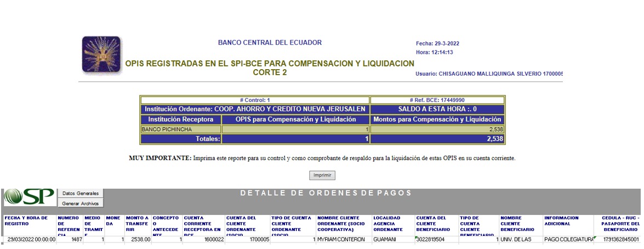Click the Generar Archivos button
Screen dimensions: 644x249
pyautogui.click(x=81, y=203)
